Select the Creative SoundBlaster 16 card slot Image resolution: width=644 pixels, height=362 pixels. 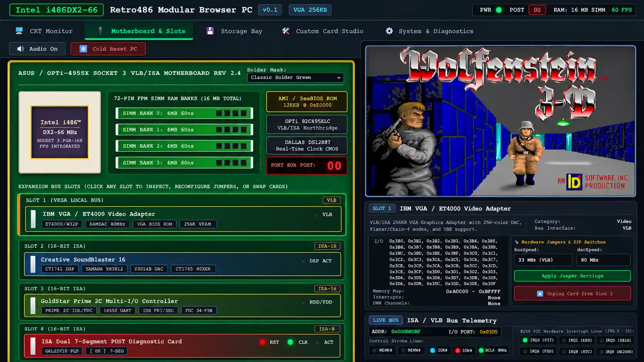coord(183,264)
